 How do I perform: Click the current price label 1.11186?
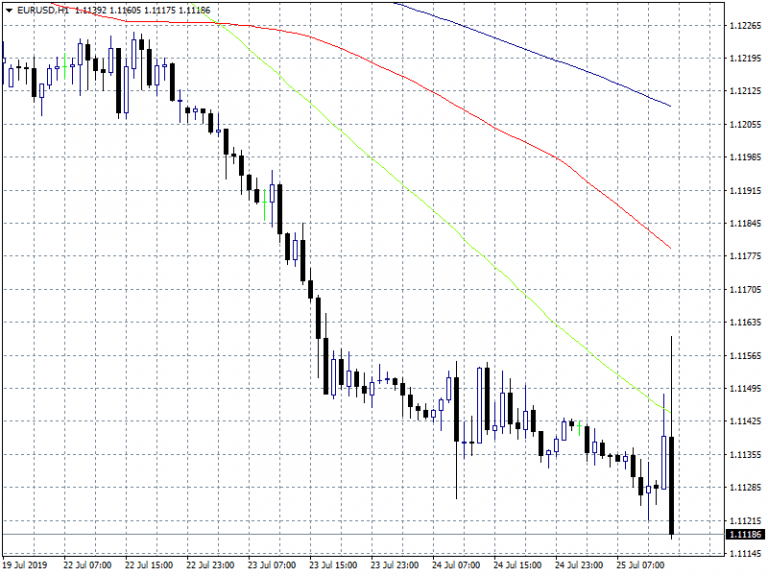click(742, 536)
